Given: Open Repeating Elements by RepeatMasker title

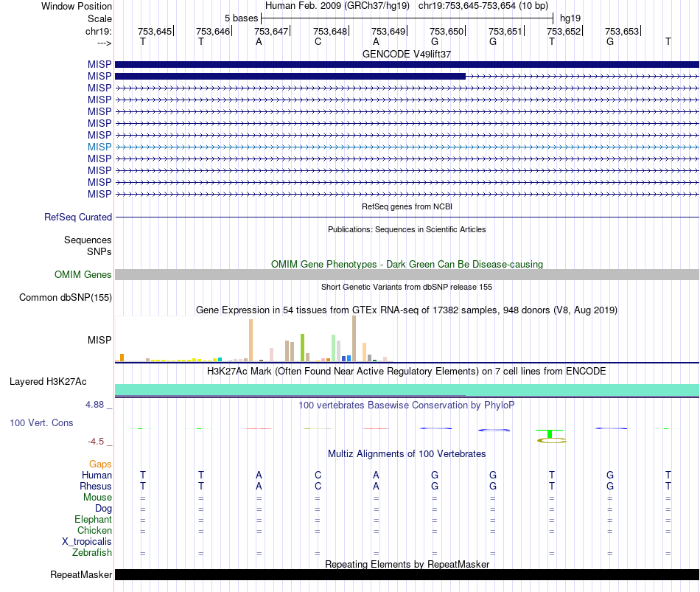Looking at the screenshot, I should (407, 564).
